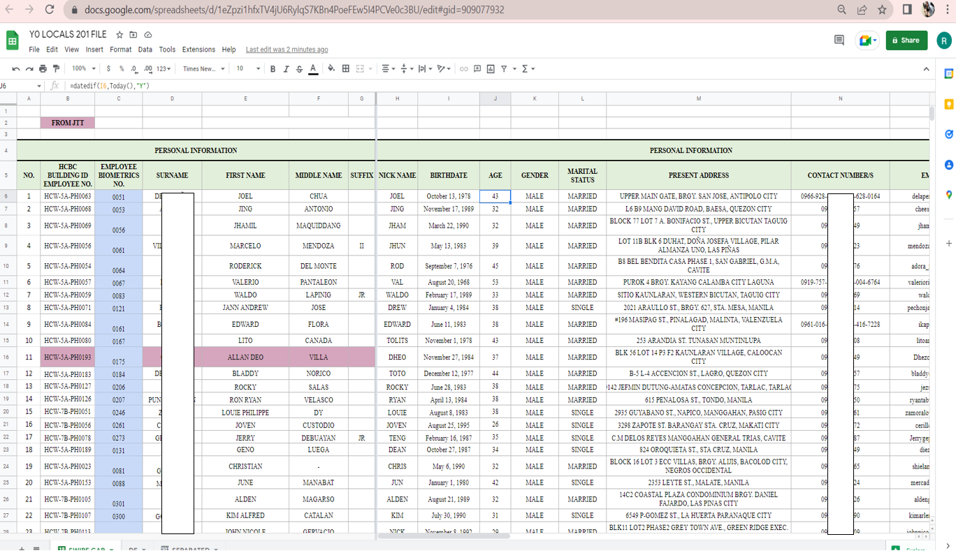
Task: Click the print icon in toolbar
Action: click(x=43, y=69)
